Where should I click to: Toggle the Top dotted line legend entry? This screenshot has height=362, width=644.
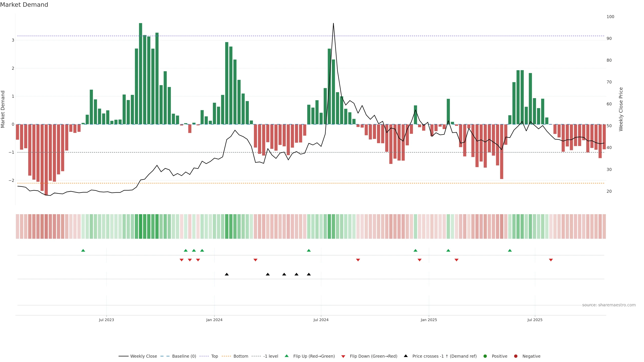[x=214, y=356]
